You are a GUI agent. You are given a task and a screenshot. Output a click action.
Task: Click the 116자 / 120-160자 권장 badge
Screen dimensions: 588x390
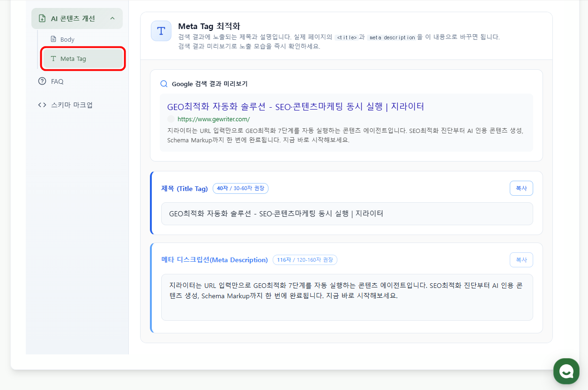pos(305,260)
